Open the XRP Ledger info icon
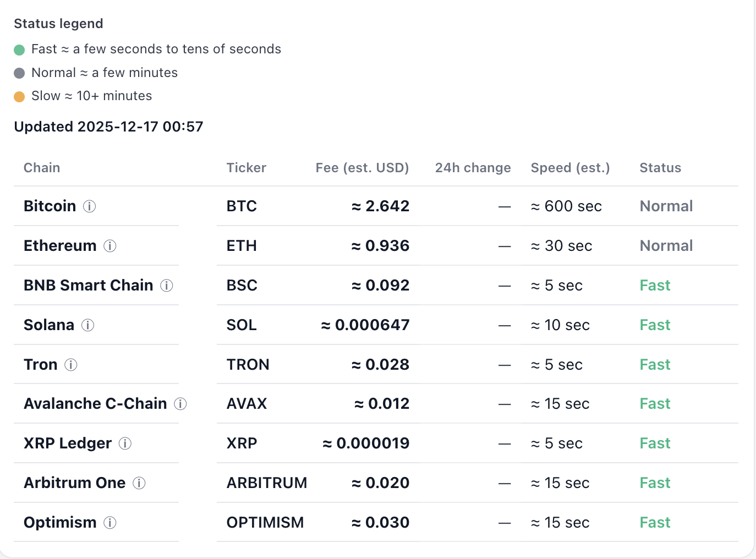The image size is (756, 559). (x=125, y=443)
